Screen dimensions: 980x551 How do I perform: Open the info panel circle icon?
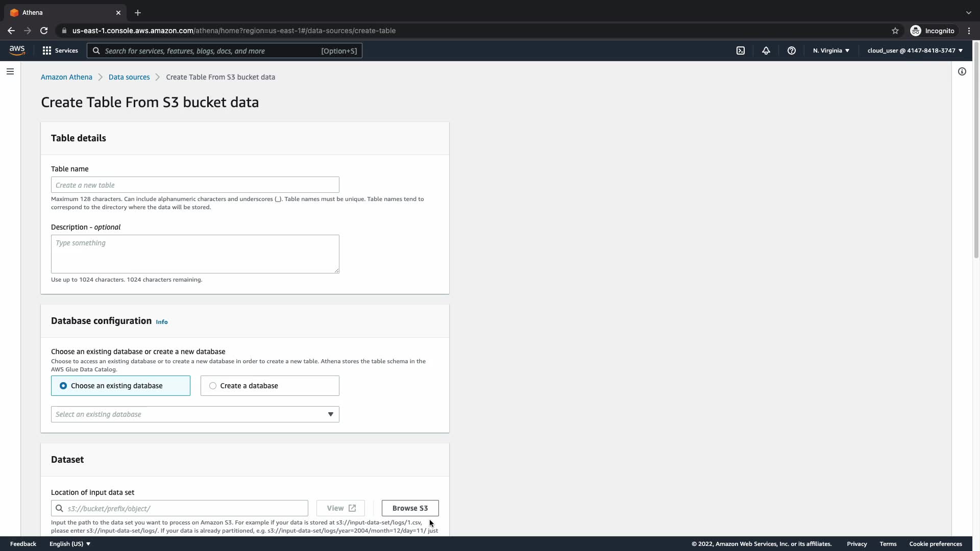pyautogui.click(x=962, y=71)
